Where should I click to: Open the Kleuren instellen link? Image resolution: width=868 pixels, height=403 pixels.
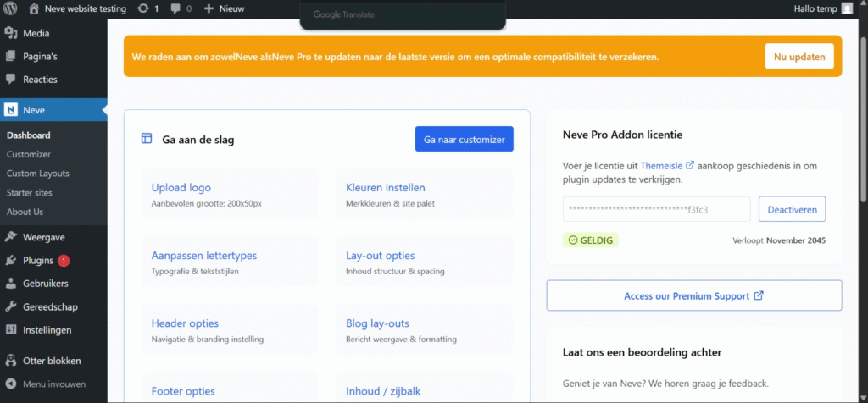pos(386,188)
